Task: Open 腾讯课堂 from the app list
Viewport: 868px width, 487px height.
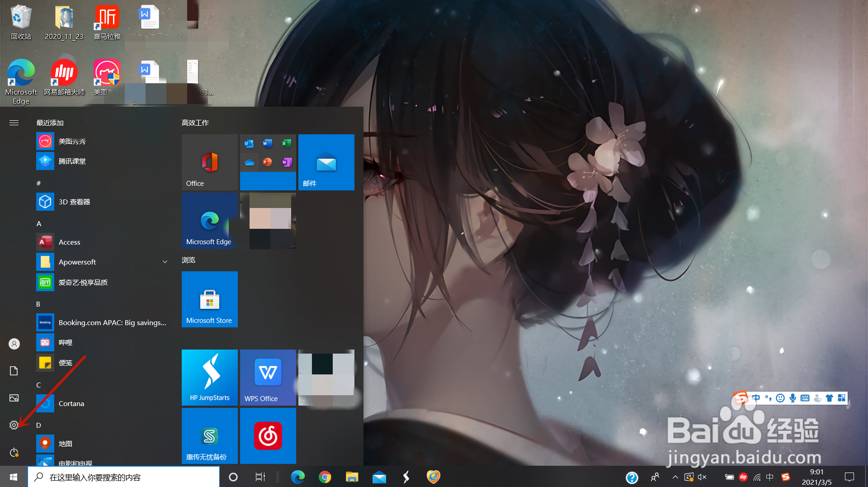Action: pos(102,161)
